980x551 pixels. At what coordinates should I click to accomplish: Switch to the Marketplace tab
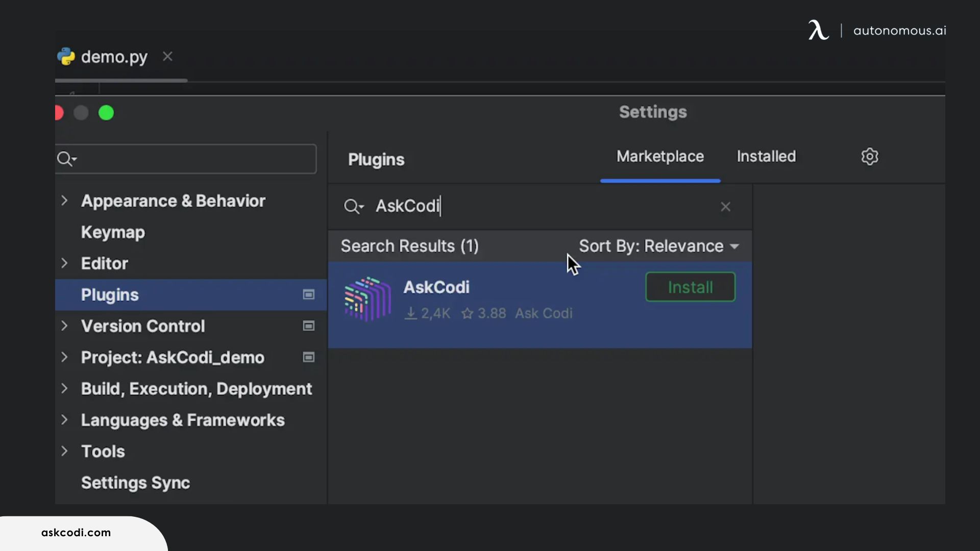660,157
